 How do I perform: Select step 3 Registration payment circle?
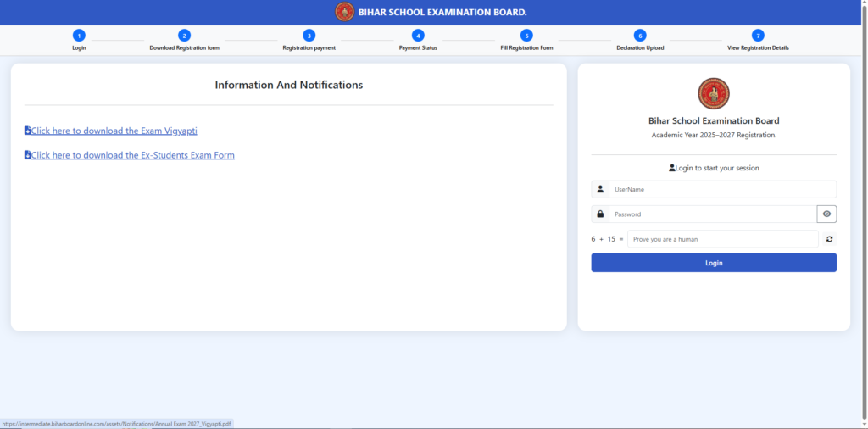(x=309, y=36)
